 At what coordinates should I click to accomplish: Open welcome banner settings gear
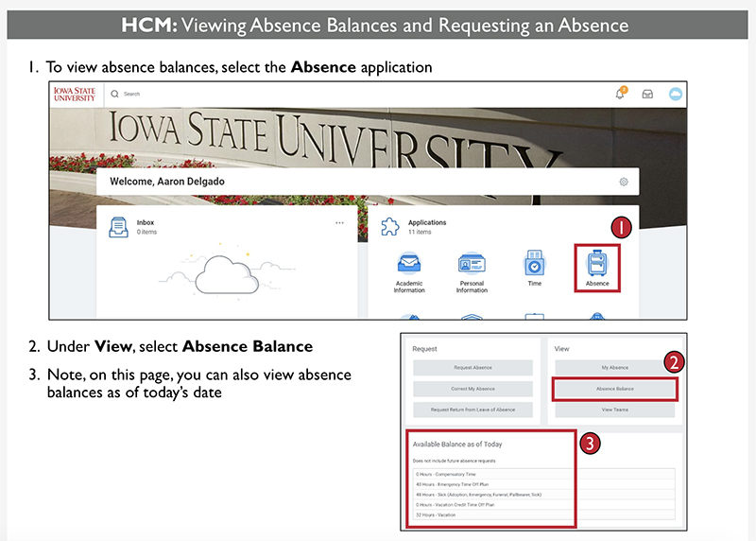pyautogui.click(x=624, y=182)
